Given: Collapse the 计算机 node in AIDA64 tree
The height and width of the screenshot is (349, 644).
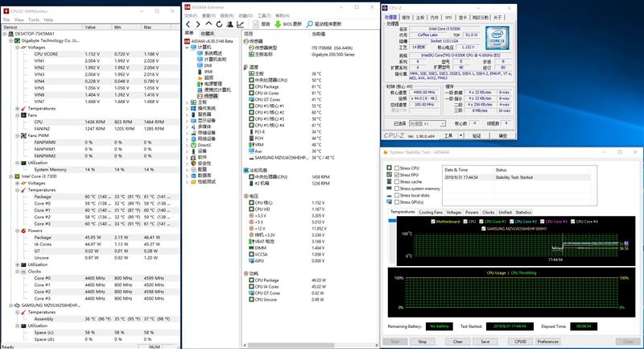Looking at the screenshot, I should (187, 48).
